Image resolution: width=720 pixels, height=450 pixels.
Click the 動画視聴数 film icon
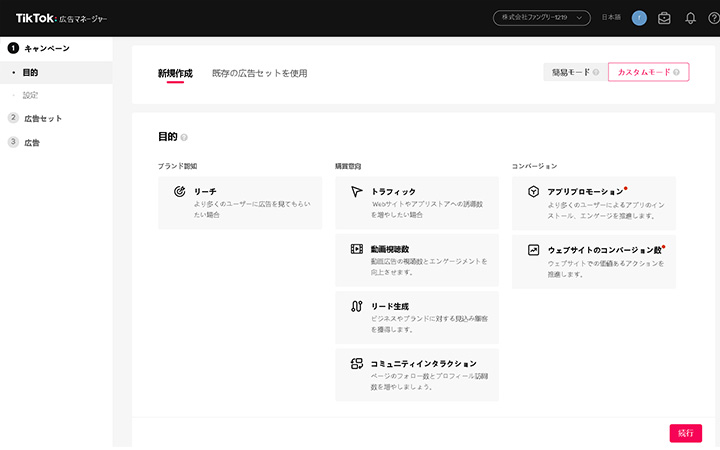(356, 249)
